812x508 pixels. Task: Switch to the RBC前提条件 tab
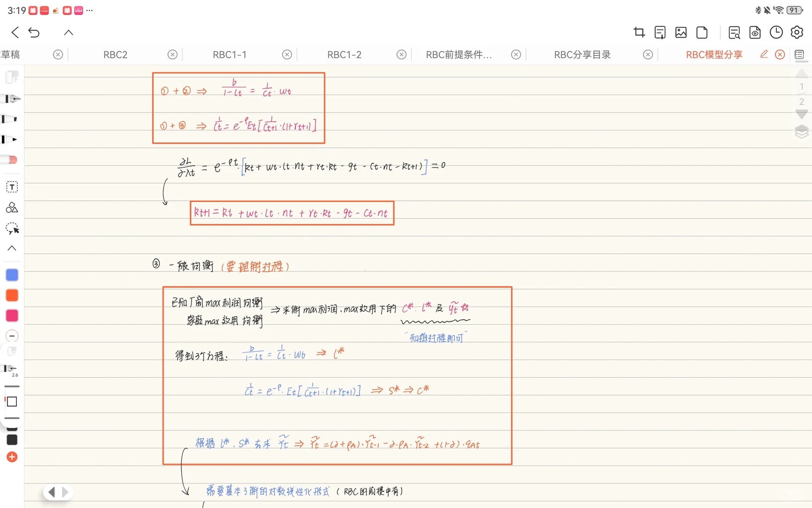[x=459, y=55]
